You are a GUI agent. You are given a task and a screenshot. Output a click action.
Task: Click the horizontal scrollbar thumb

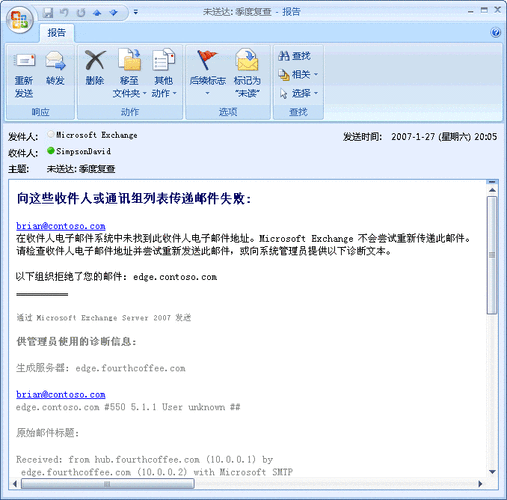point(107,484)
